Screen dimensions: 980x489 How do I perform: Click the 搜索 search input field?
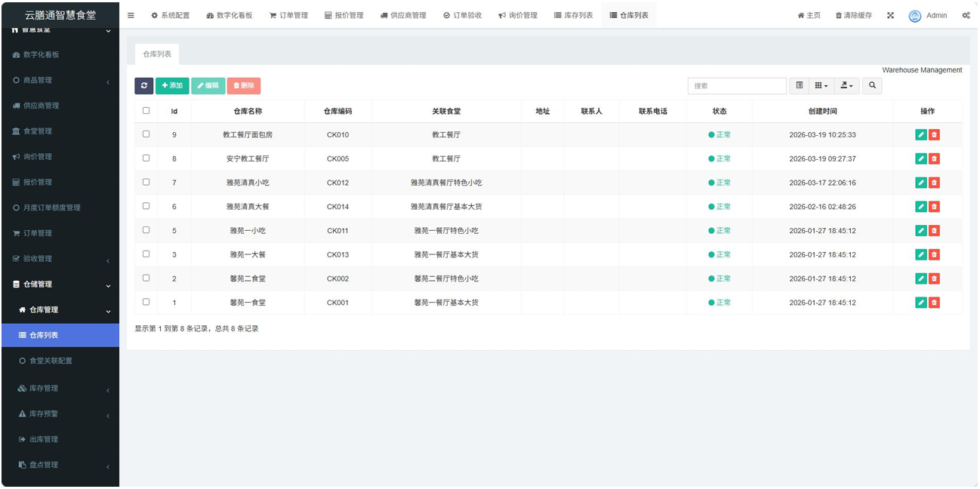(736, 86)
